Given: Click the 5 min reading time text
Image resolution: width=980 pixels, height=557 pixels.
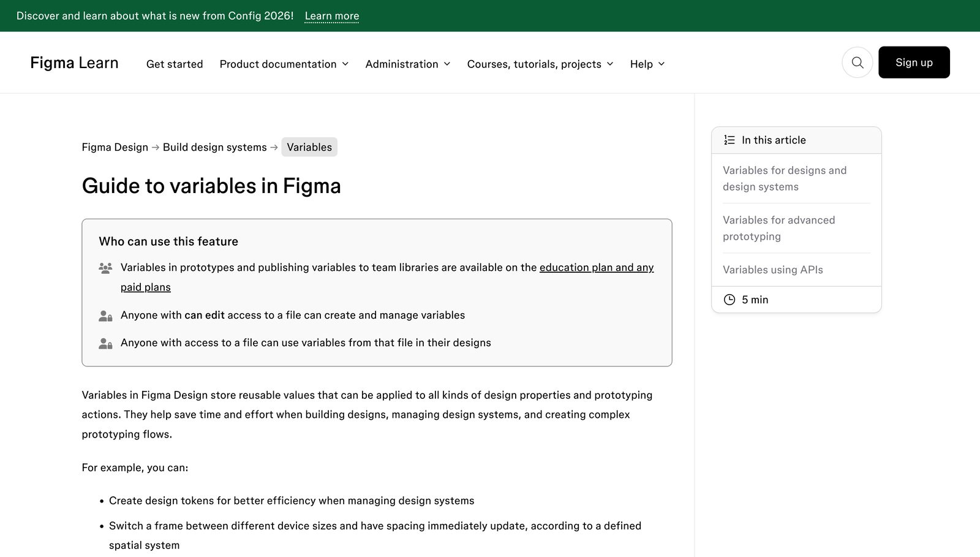Looking at the screenshot, I should pos(755,300).
